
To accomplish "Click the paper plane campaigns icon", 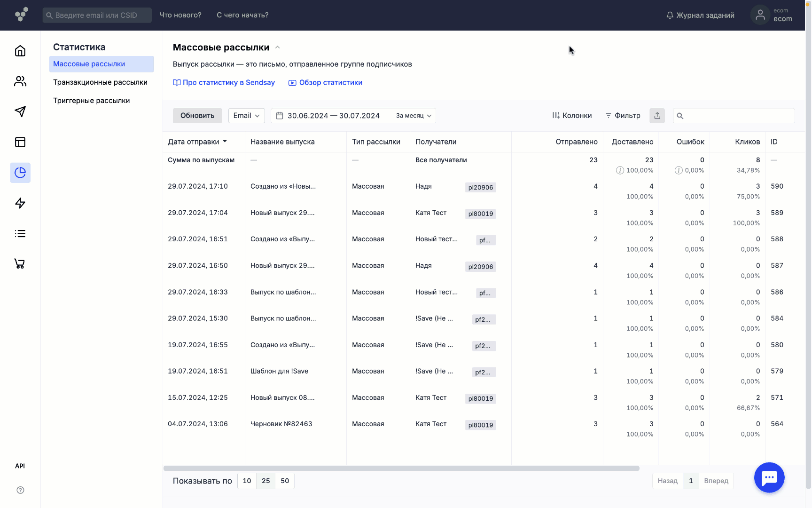I will 20,111.
